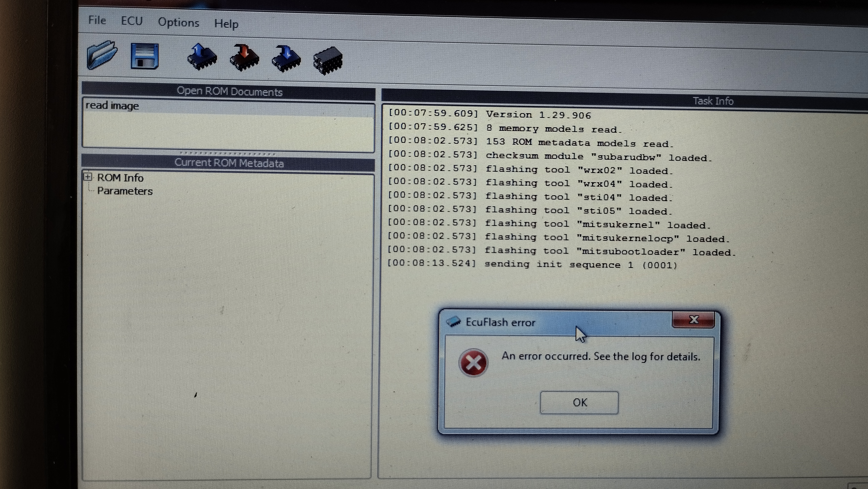Click the write to ECU chip icon with red arrow
The image size is (868, 489).
(x=244, y=58)
